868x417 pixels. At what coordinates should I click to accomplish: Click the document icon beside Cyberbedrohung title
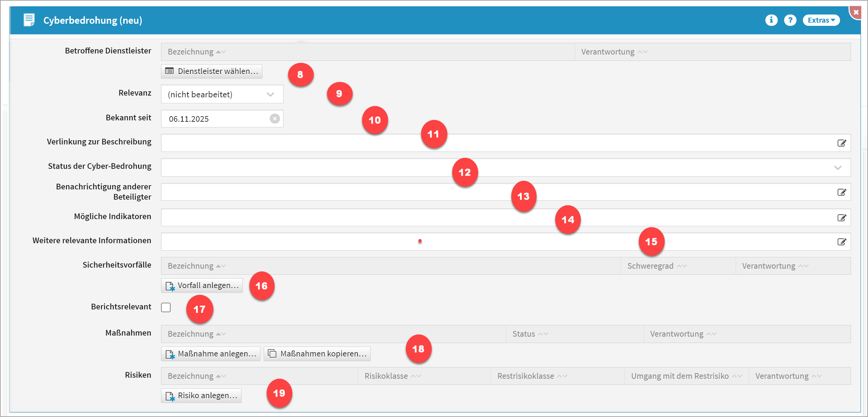pyautogui.click(x=29, y=20)
